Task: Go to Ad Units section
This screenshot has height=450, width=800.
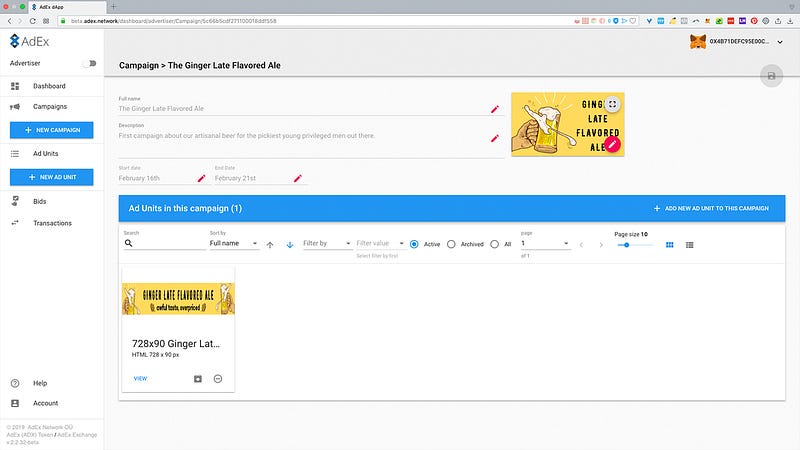Action: [45, 154]
